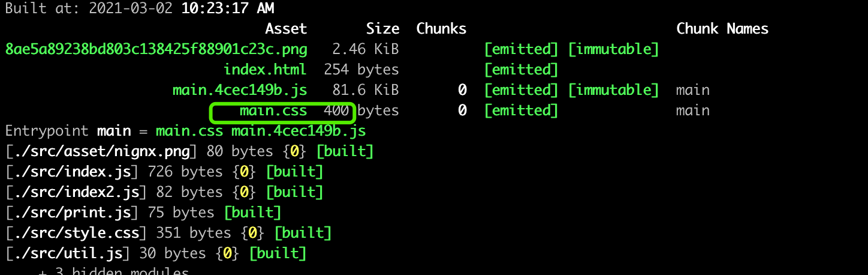This screenshot has height=275, width=868.
Task: Click the PNG hash filename asset
Action: 156,49
